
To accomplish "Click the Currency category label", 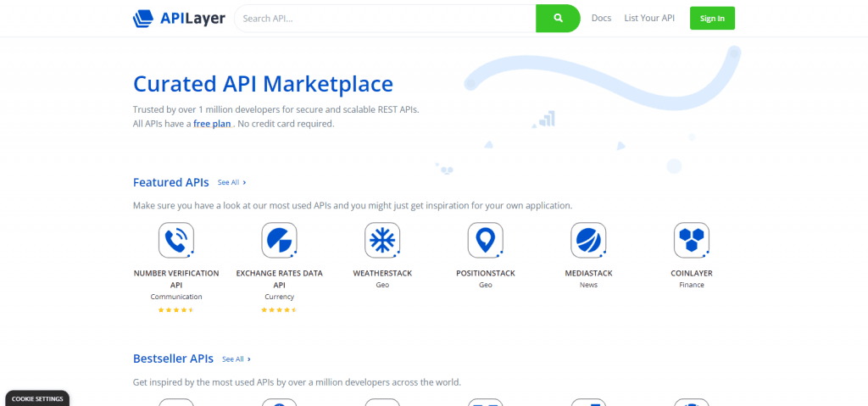I will click(x=279, y=297).
